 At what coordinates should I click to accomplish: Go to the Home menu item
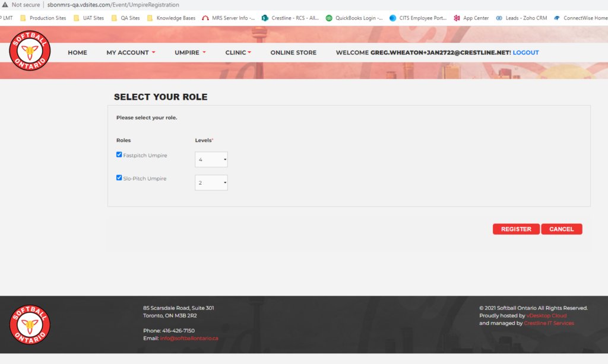coord(77,53)
